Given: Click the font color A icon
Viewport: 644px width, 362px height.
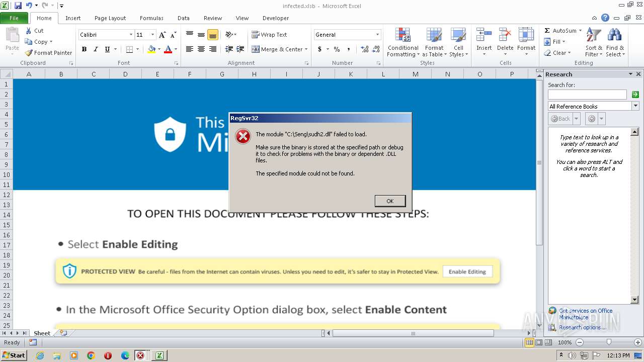Looking at the screenshot, I should click(168, 49).
